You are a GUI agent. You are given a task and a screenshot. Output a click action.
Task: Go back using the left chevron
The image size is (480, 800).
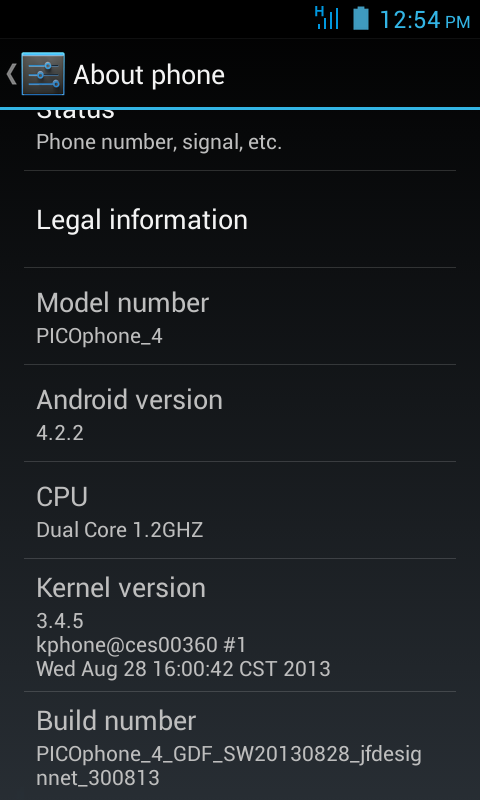tap(11, 74)
